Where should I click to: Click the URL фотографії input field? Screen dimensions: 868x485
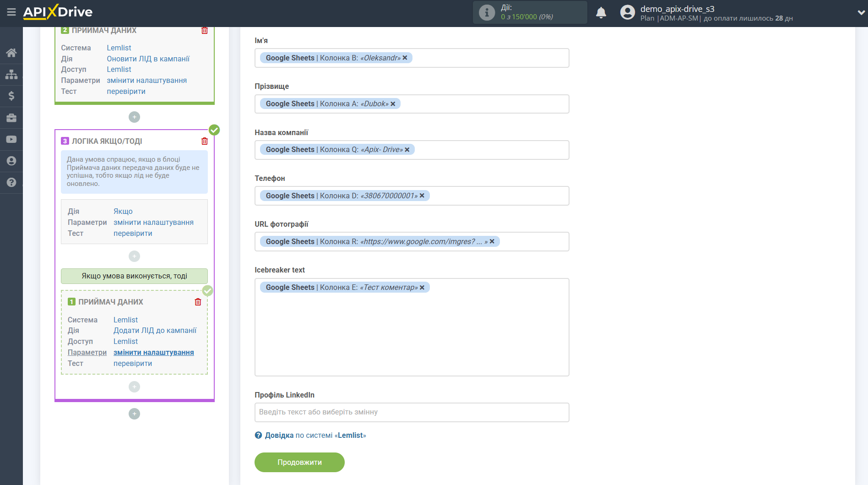pos(412,241)
